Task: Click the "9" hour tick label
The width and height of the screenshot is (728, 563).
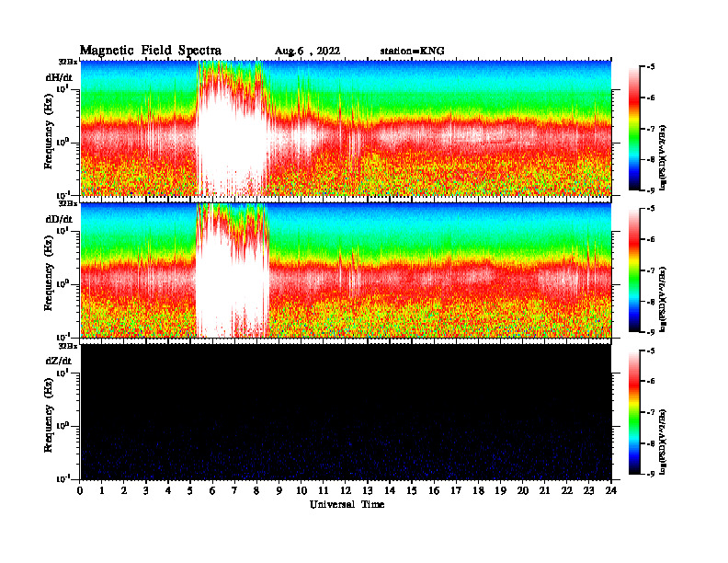Action: pyautogui.click(x=279, y=490)
